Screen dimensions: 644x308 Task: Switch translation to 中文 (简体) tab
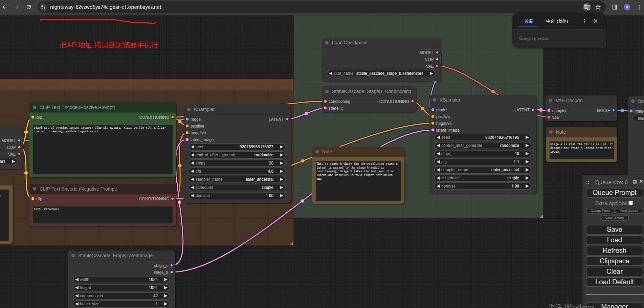[x=557, y=21]
